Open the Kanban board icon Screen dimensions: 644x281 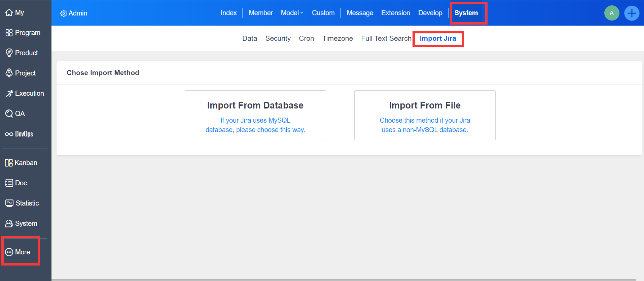9,163
